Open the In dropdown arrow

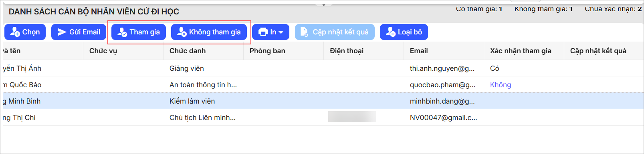click(x=281, y=32)
